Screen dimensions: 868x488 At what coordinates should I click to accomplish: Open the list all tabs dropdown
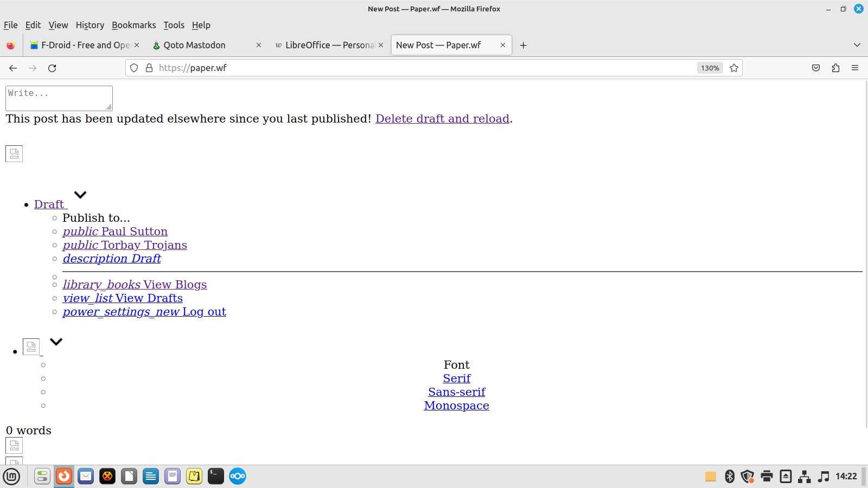point(857,45)
